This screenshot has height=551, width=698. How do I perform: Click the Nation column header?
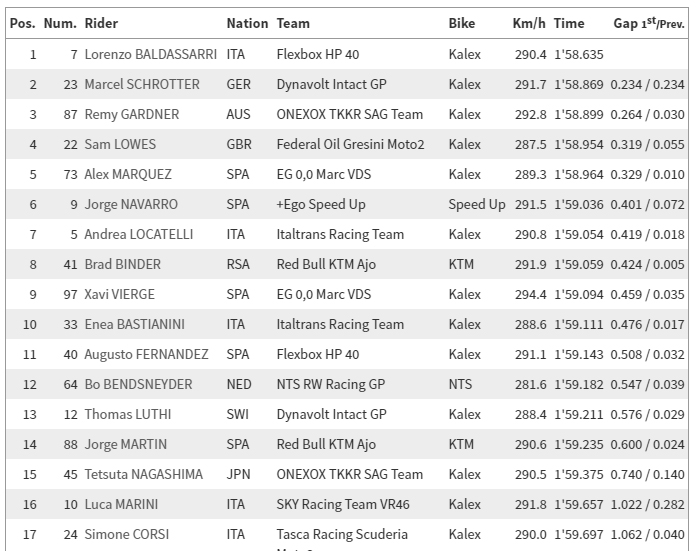point(247,23)
